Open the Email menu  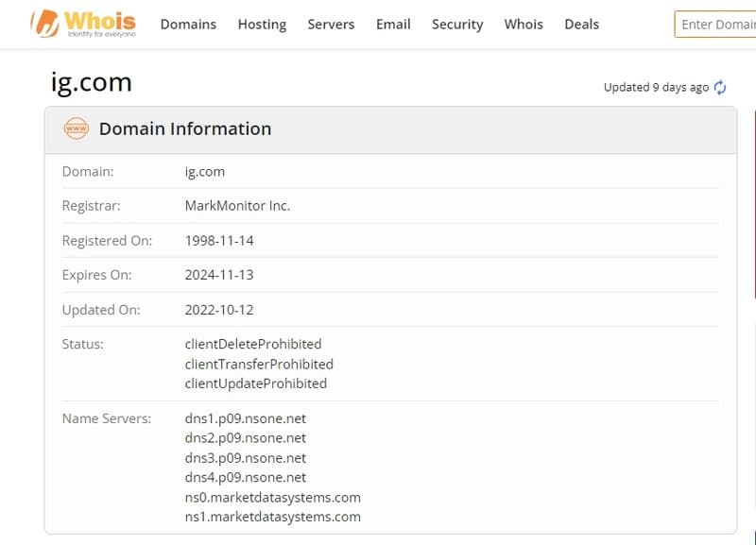[393, 25]
